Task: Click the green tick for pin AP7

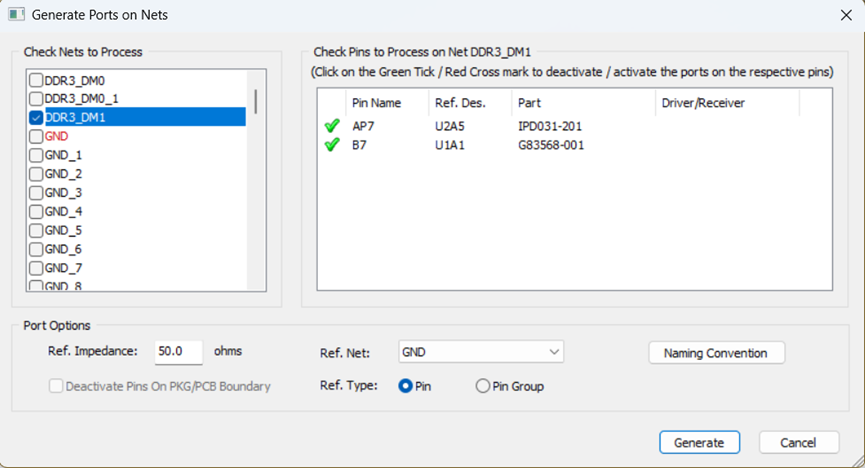Action: tap(332, 126)
